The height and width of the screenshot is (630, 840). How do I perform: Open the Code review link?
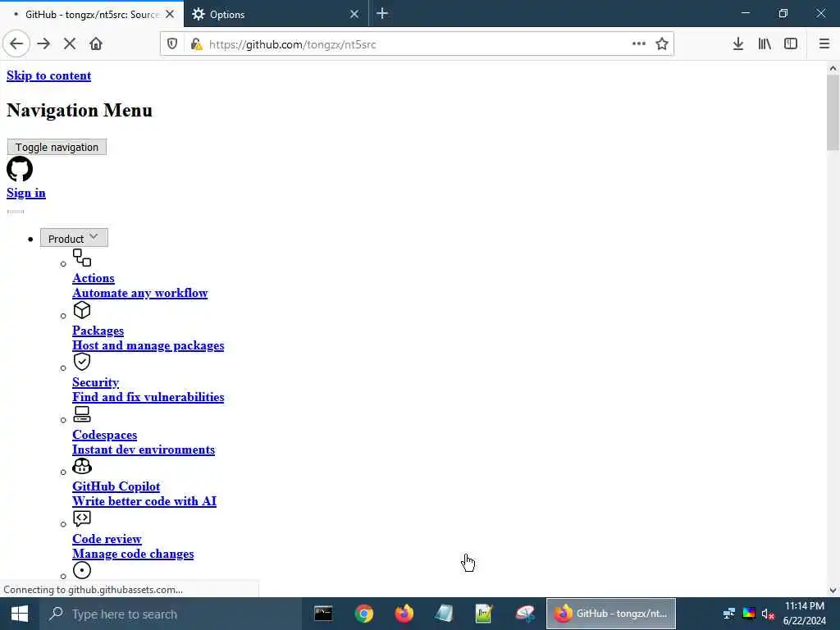(107, 539)
